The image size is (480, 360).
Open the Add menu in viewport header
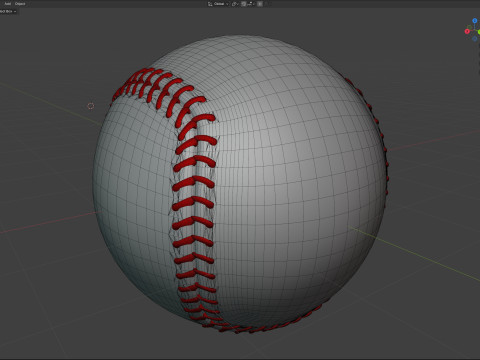point(7,4)
